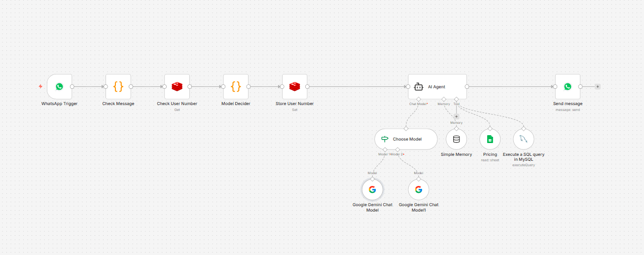644x255 pixels.
Task: Open the Google Gemini Chat Model1 node
Action: (419, 189)
